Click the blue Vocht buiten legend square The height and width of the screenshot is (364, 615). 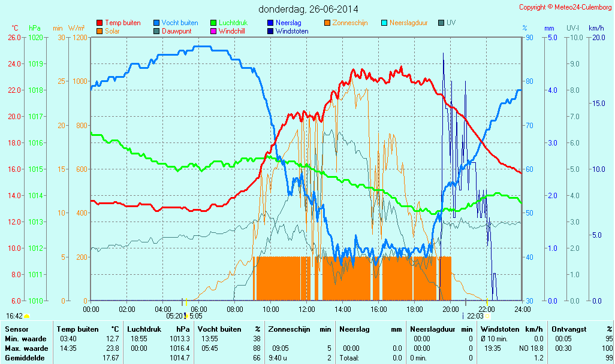pos(156,23)
